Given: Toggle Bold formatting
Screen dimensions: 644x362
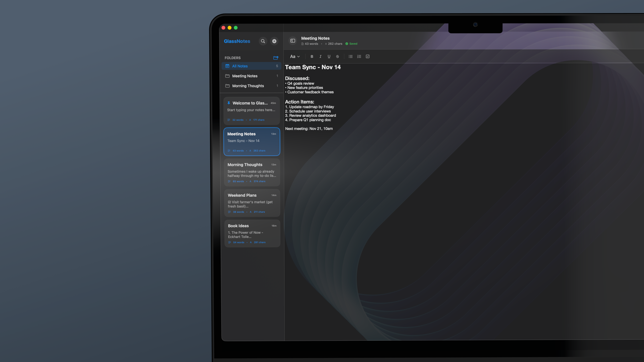Looking at the screenshot, I should 312,56.
